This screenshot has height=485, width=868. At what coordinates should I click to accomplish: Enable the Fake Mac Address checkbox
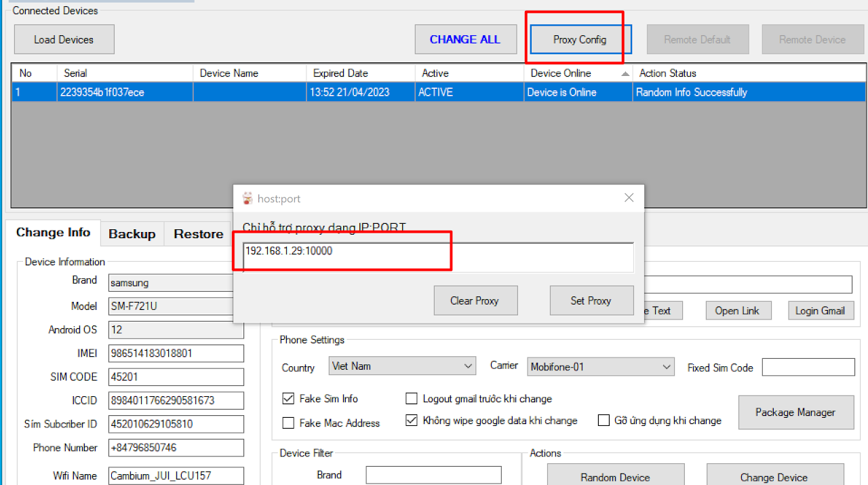tap(288, 423)
